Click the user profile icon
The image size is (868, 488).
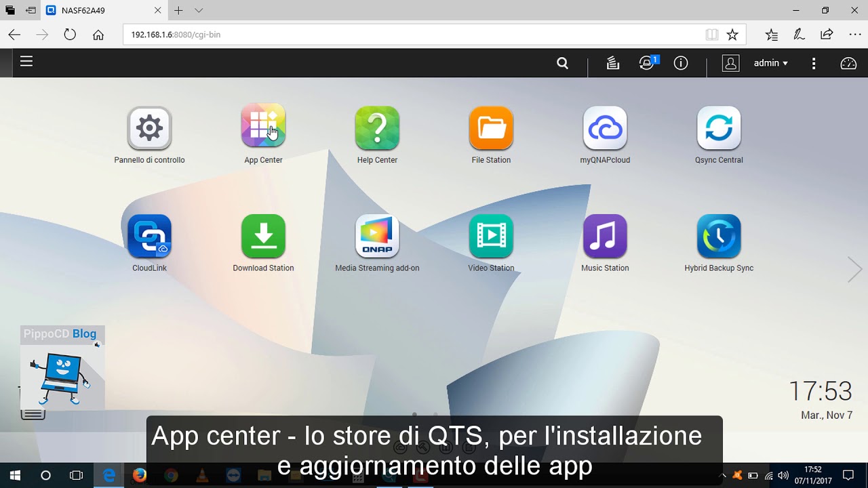pyautogui.click(x=730, y=63)
